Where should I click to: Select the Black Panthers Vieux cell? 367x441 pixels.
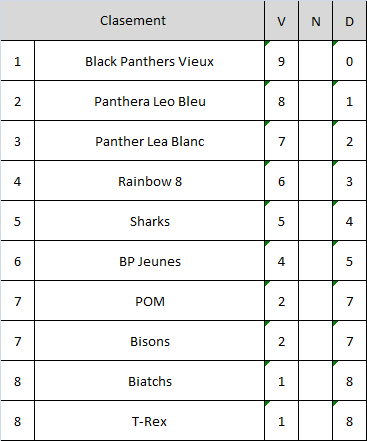pos(149,61)
